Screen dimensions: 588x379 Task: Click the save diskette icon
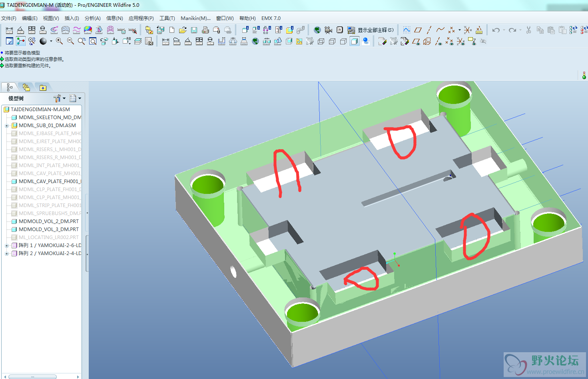coord(194,30)
